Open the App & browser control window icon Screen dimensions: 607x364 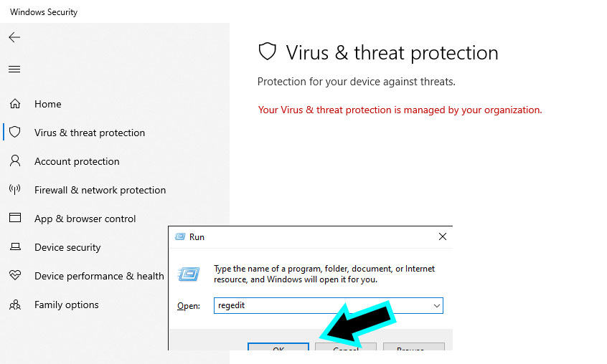[x=14, y=219]
